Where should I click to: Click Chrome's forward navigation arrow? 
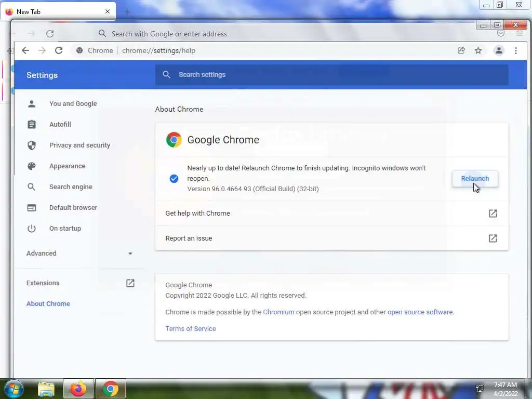pyautogui.click(x=42, y=50)
